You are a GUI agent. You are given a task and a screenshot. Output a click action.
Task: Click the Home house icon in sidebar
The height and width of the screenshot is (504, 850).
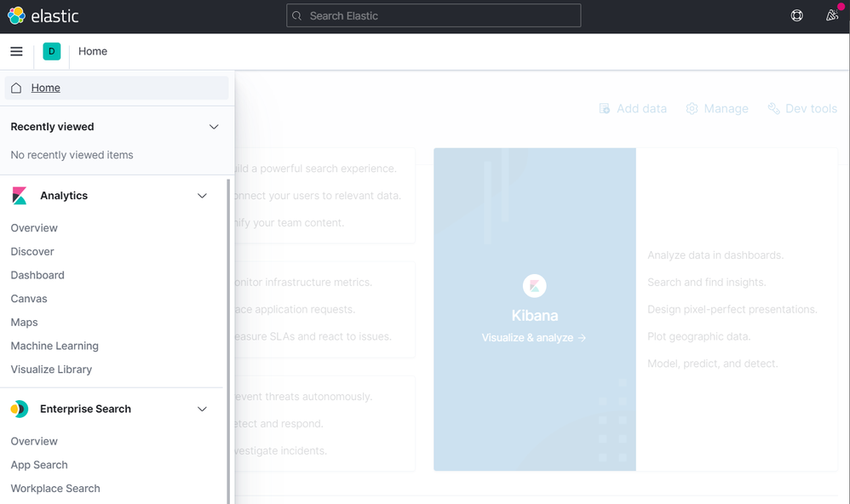point(16,88)
